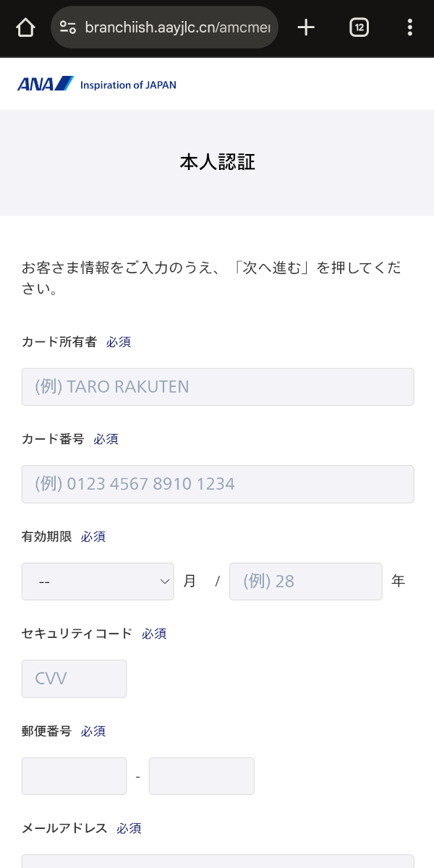Tap the セキュリティコード field label
Viewport: 434px width, 868px height.
click(77, 634)
